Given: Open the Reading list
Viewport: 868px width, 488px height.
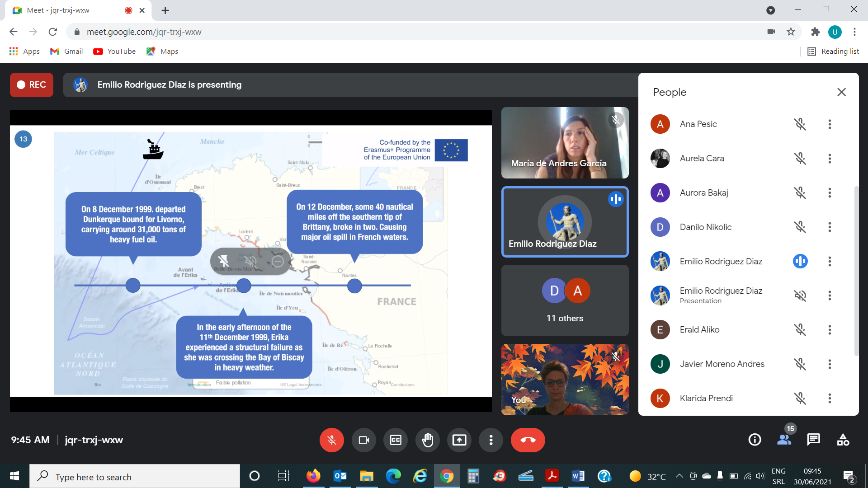Looking at the screenshot, I should pos(833,52).
